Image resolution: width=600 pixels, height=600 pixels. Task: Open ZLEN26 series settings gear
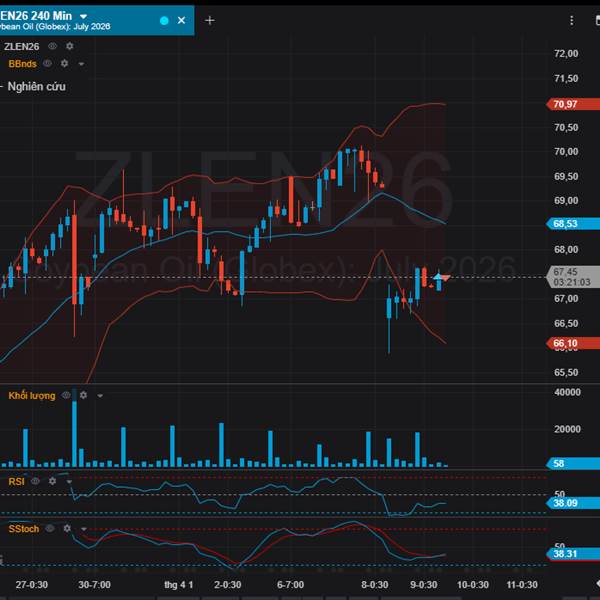[70, 46]
